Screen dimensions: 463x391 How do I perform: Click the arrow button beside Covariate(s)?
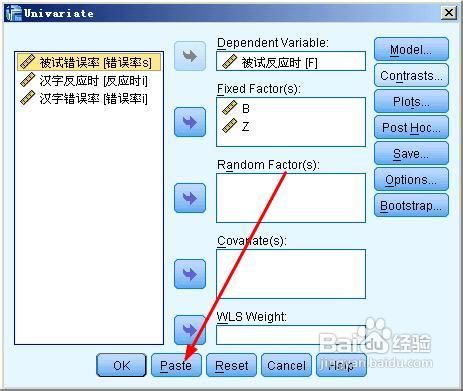pyautogui.click(x=190, y=274)
